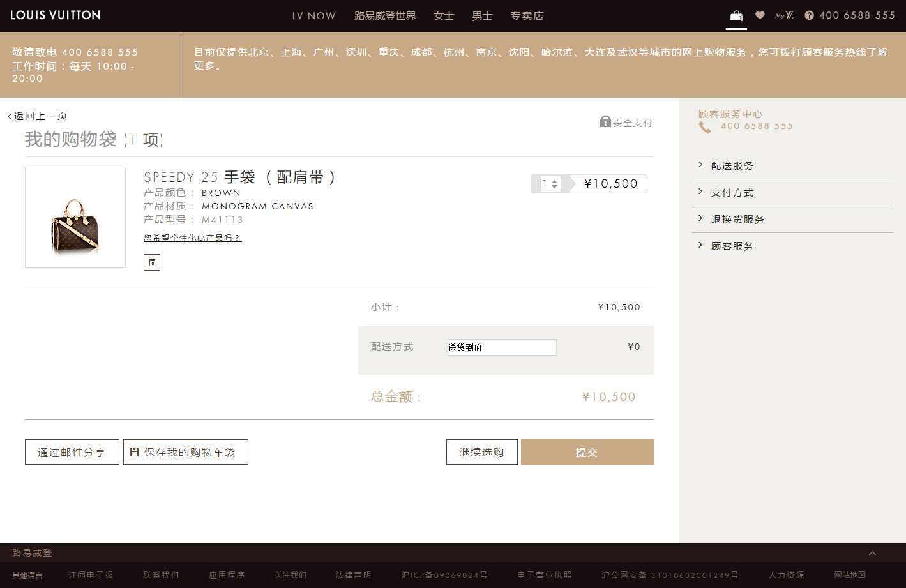
Task: Click the question mark help icon
Action: coord(809,15)
